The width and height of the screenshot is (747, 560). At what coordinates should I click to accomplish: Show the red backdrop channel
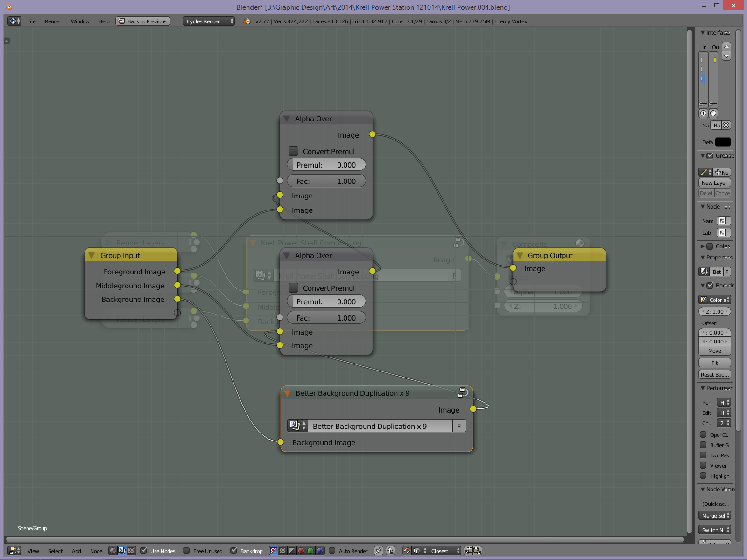click(x=301, y=551)
